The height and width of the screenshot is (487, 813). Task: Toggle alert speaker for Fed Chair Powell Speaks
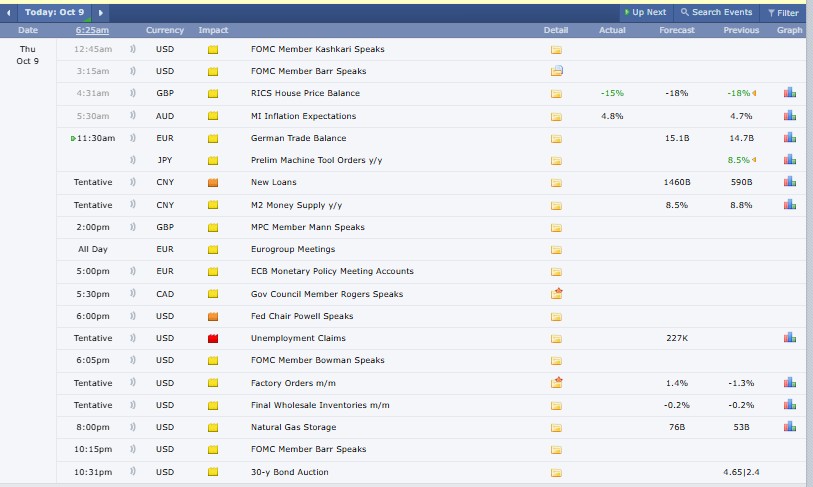133,316
